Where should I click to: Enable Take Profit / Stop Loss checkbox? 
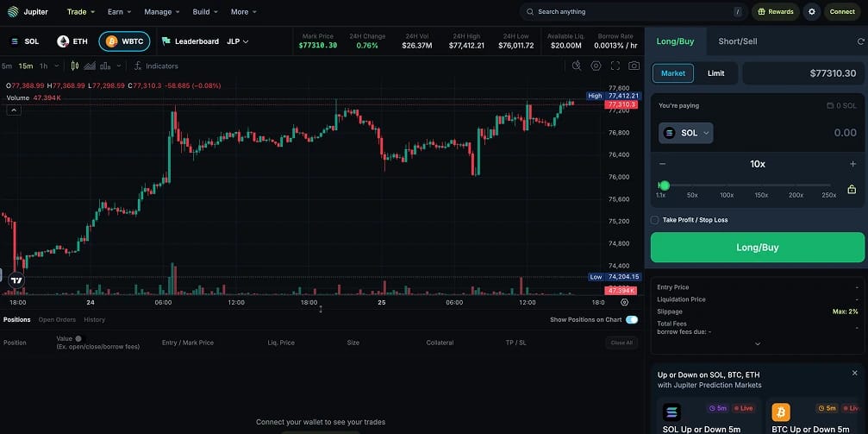click(654, 220)
